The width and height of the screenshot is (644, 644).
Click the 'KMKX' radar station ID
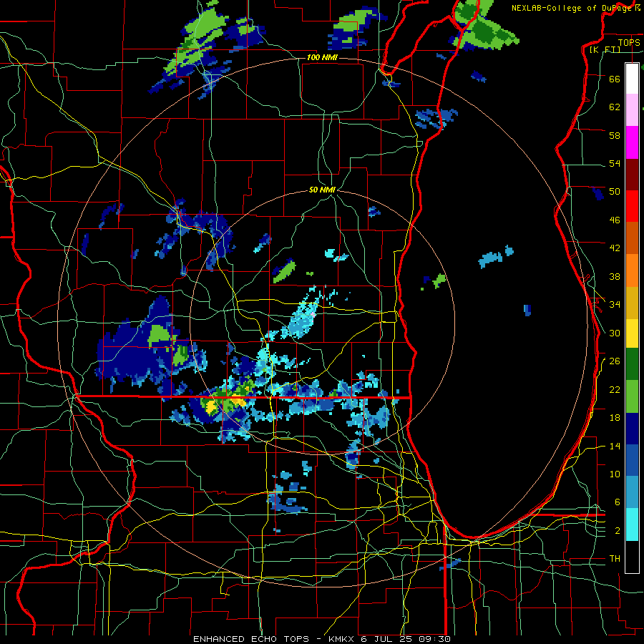coord(341,639)
